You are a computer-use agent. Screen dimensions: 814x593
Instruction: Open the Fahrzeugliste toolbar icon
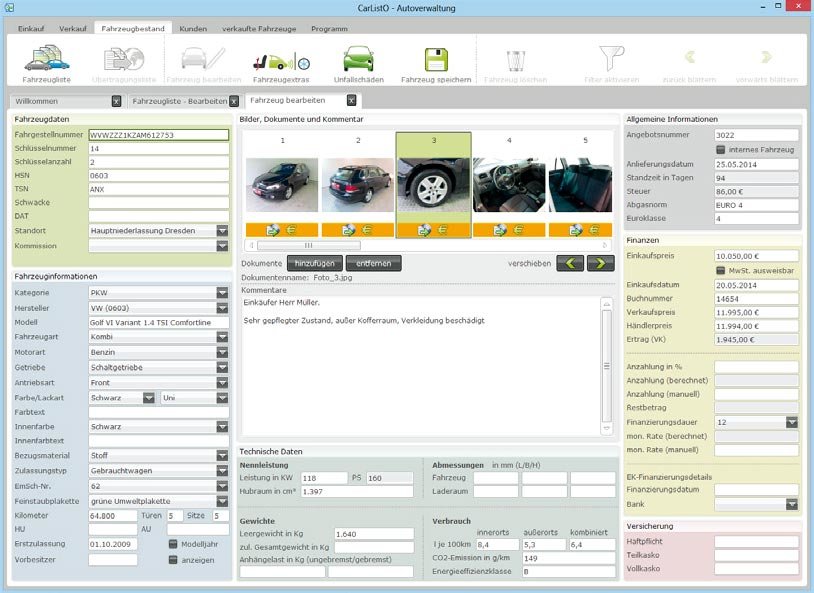tap(48, 61)
